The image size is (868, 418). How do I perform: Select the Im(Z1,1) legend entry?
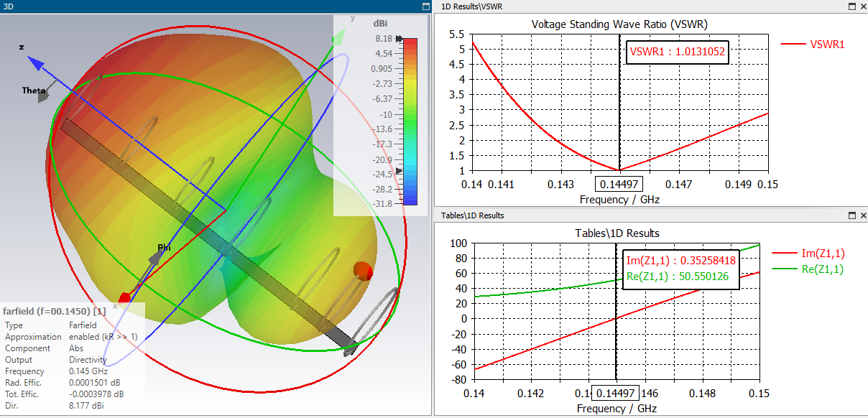click(x=808, y=253)
